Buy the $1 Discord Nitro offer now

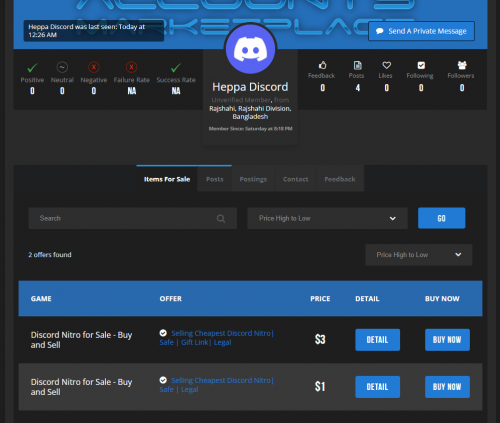[x=447, y=387]
